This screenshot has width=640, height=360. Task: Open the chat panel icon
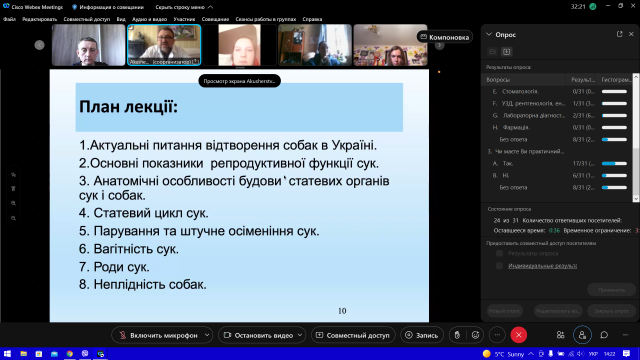pyautogui.click(x=604, y=335)
